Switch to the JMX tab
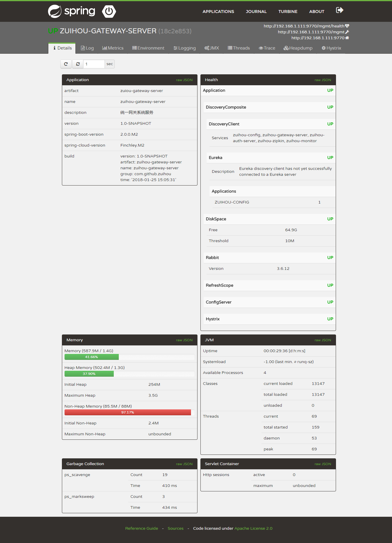 (212, 48)
